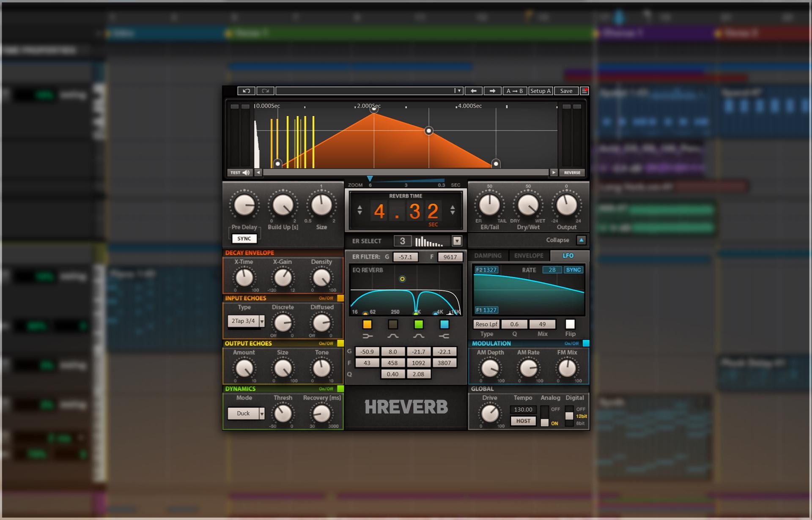Viewport: 812px width, 520px height.
Task: Click the A to B copy button
Action: pos(515,91)
